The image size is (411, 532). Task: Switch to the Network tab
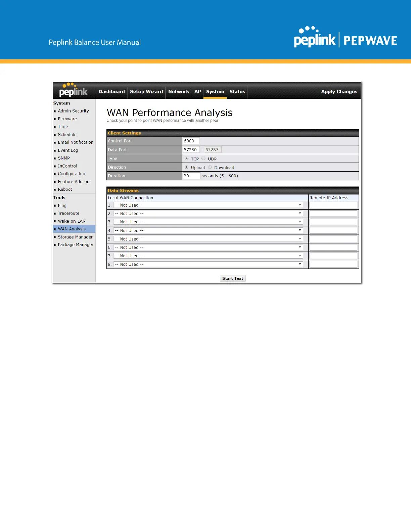coord(179,92)
